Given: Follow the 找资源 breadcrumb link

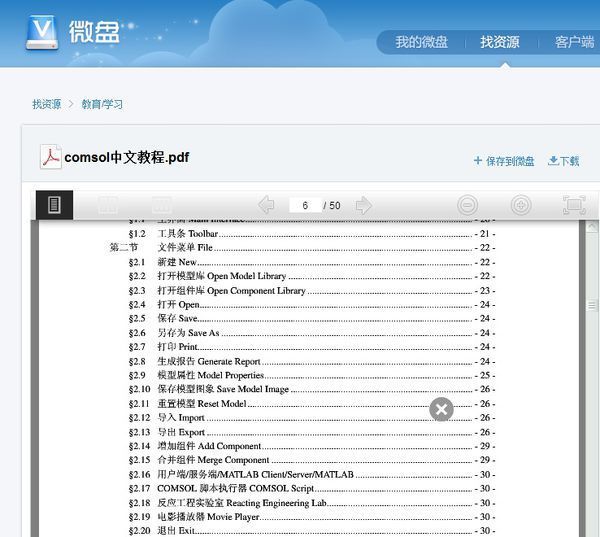Looking at the screenshot, I should [46, 104].
